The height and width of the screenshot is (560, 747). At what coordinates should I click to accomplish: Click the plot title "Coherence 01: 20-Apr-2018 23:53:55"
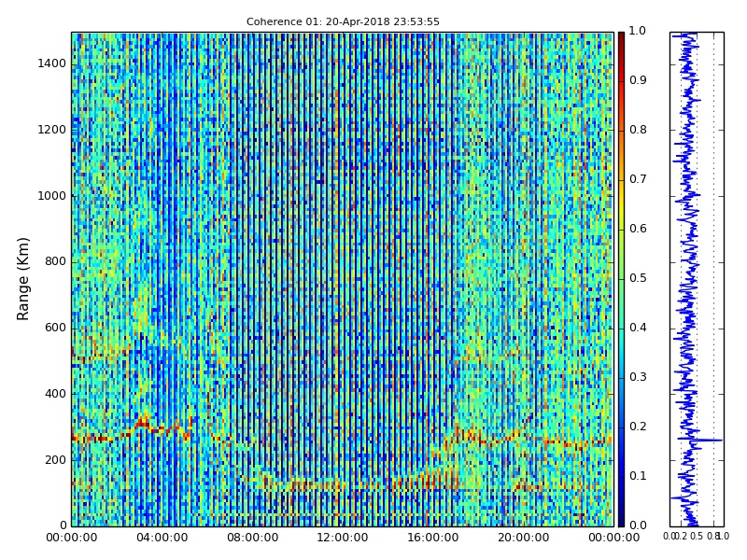[343, 21]
